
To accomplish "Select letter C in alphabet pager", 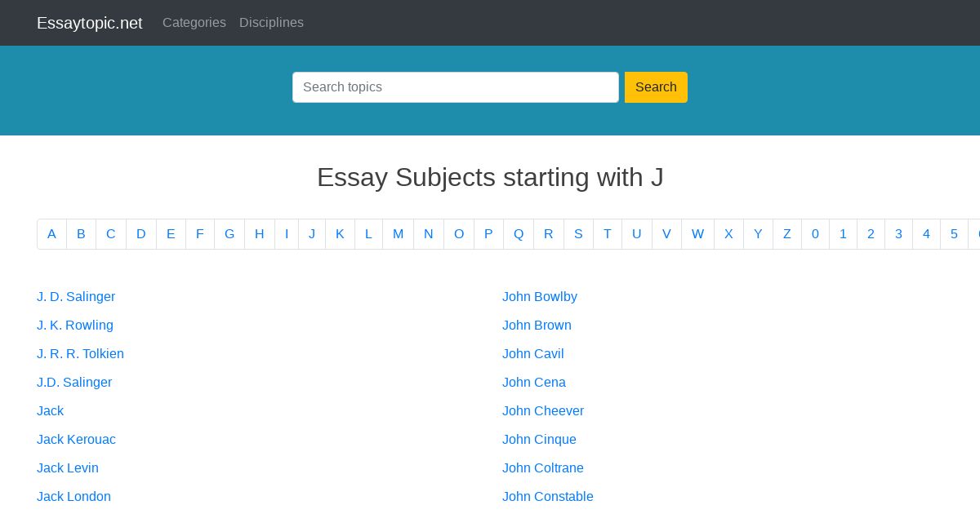I will (x=111, y=234).
